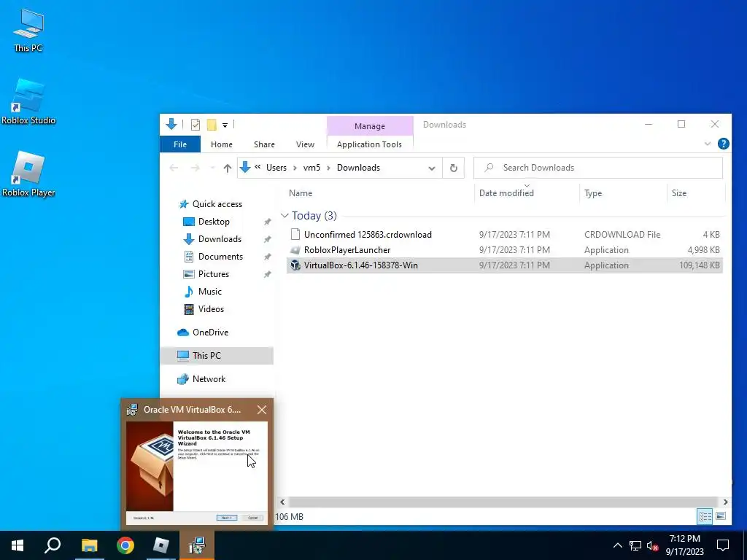Click the Properties quick access toolbar icon
Image resolution: width=747 pixels, height=560 pixels.
click(x=196, y=125)
